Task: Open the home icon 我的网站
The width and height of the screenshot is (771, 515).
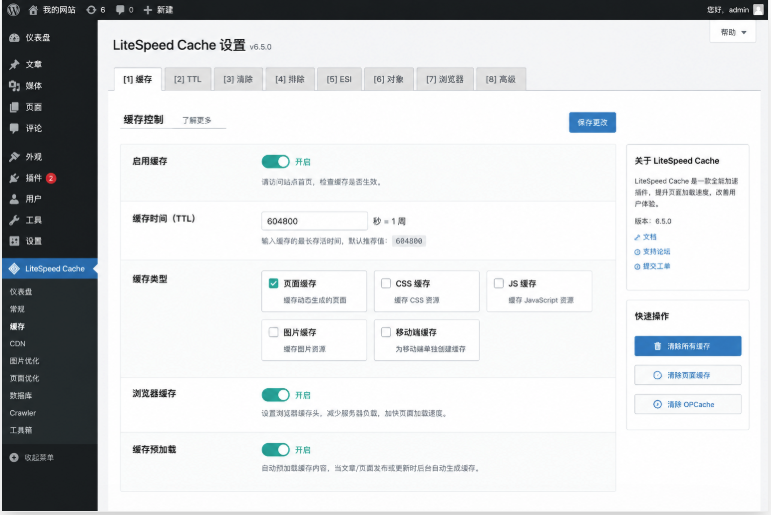Action: [33, 10]
